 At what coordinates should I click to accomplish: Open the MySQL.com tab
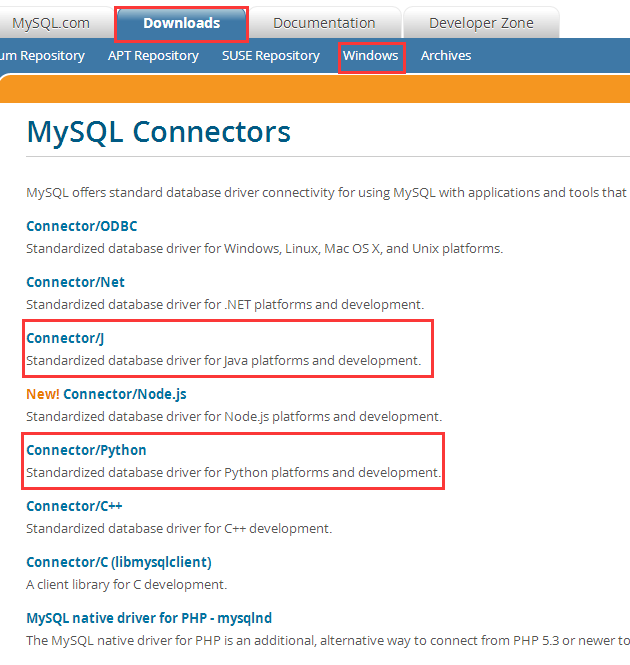click(51, 23)
